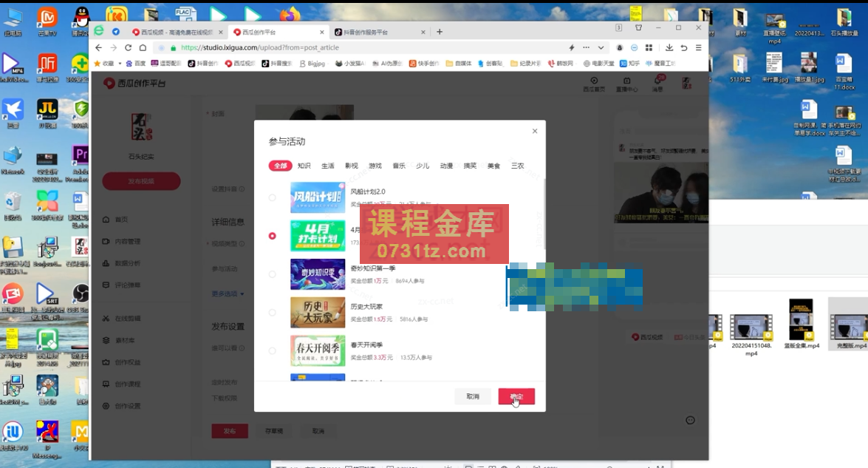Open the 首页 sidebar icon
Screen dimensions: 868x468
(106, 220)
